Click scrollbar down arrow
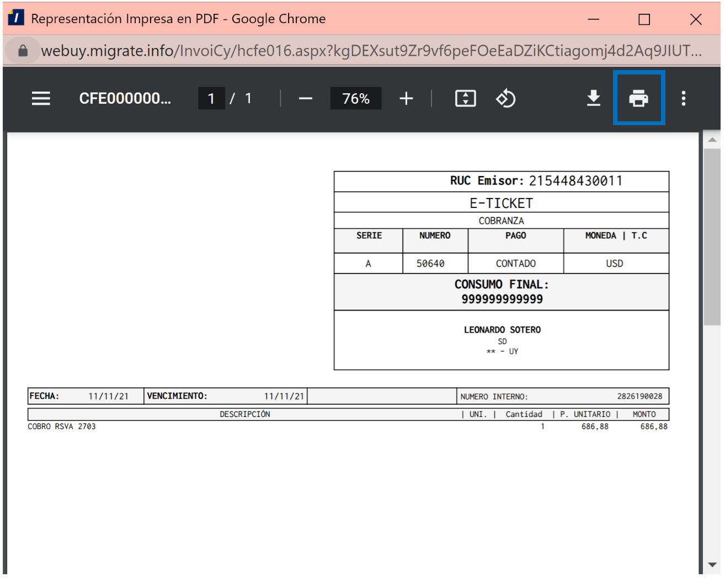The image size is (725, 588). (x=712, y=564)
